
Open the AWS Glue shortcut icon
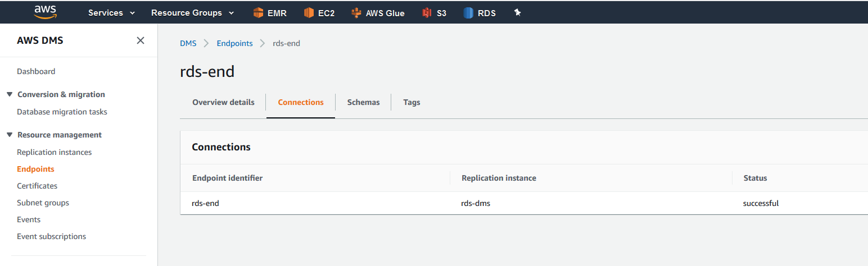pyautogui.click(x=356, y=13)
